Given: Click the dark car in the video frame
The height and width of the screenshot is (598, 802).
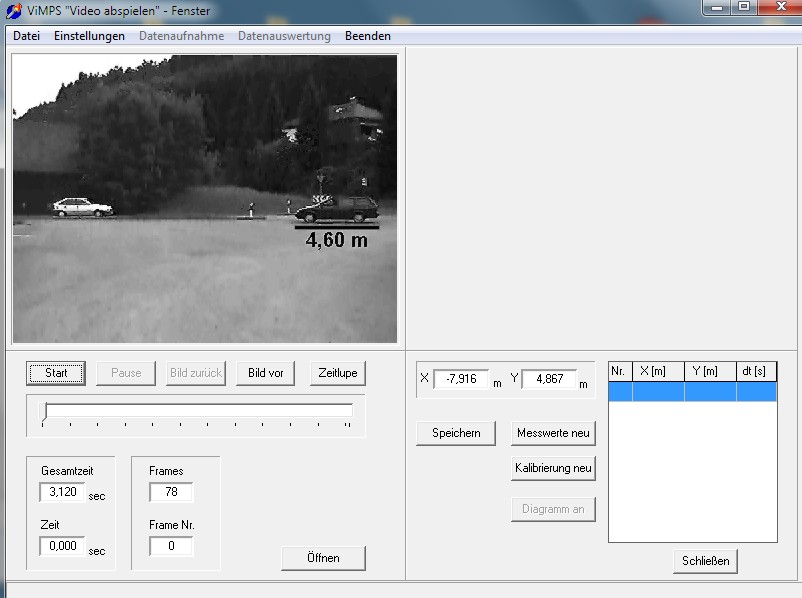Looking at the screenshot, I should pyautogui.click(x=338, y=210).
